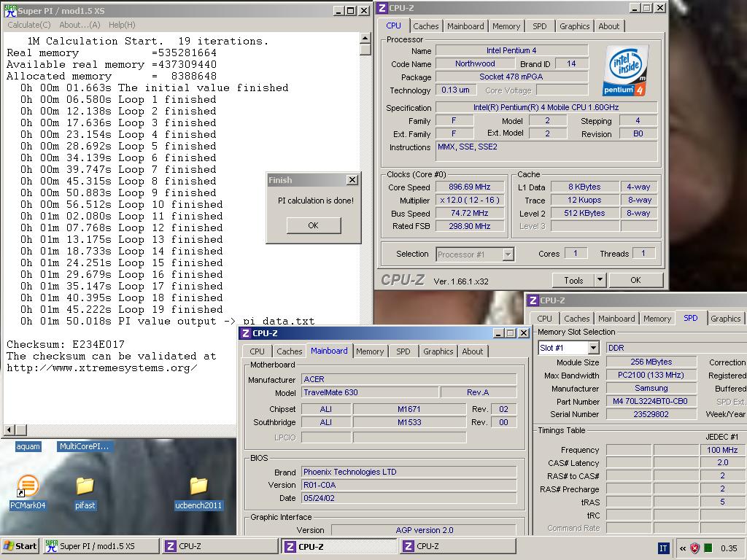Viewport: 747px width, 560px height.
Task: Click the Part Number M4 70L3224BT0-CB0 field
Action: coord(650,401)
